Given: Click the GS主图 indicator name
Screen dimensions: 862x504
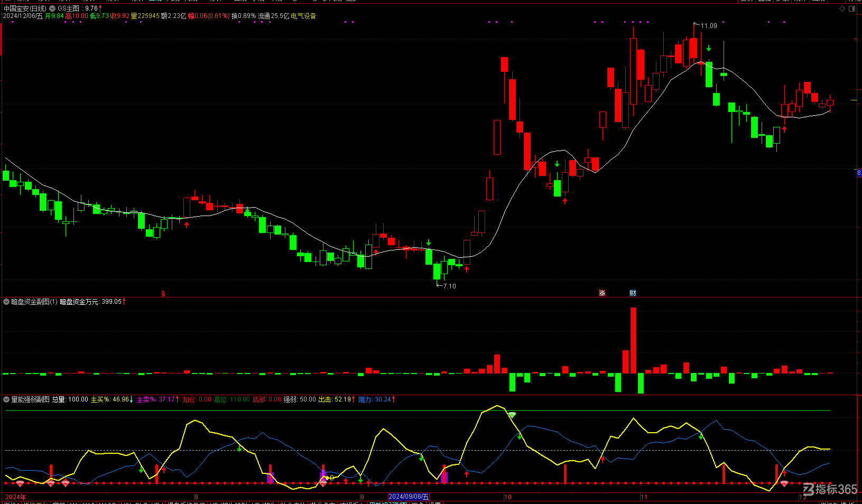Looking at the screenshot, I should pos(68,8).
